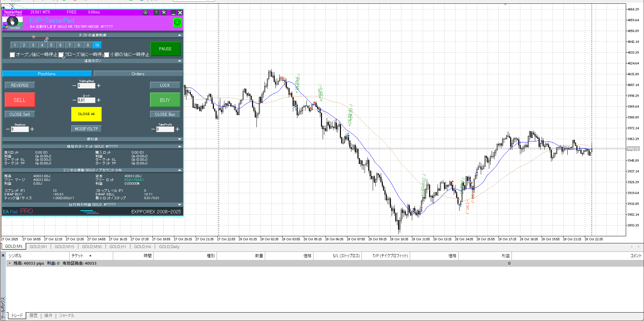Open TesterPad settings tools icon
This screenshot has width=644, height=321.
coord(164,12)
